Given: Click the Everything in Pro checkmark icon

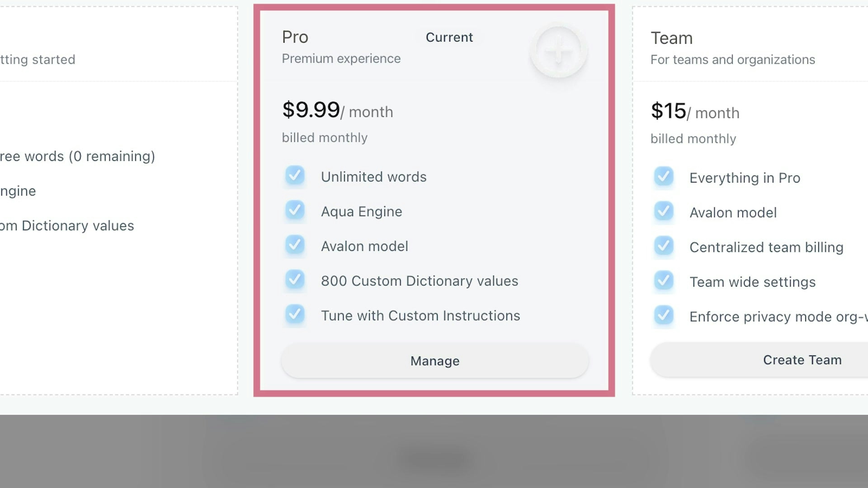Looking at the screenshot, I should [663, 176].
